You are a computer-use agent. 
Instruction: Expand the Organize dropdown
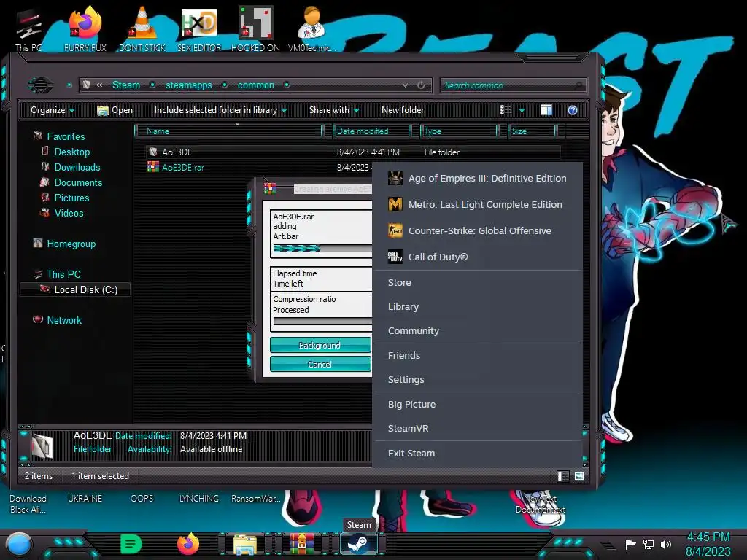(53, 110)
